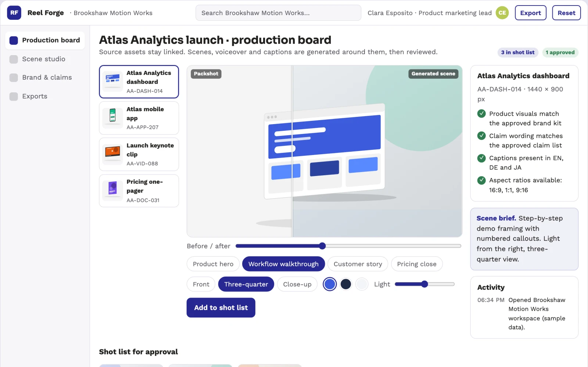Click the Add to shot list button
Screen dimensions: 588x367
tap(221, 307)
